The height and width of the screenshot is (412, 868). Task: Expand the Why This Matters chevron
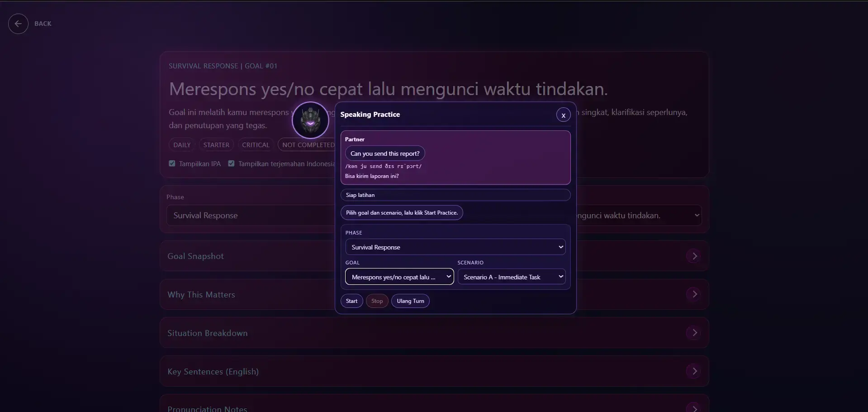pyautogui.click(x=694, y=294)
